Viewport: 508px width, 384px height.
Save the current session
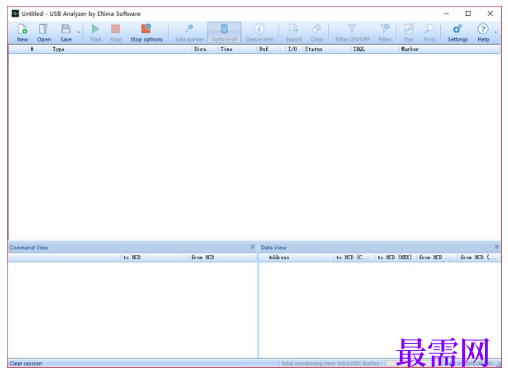pos(66,33)
